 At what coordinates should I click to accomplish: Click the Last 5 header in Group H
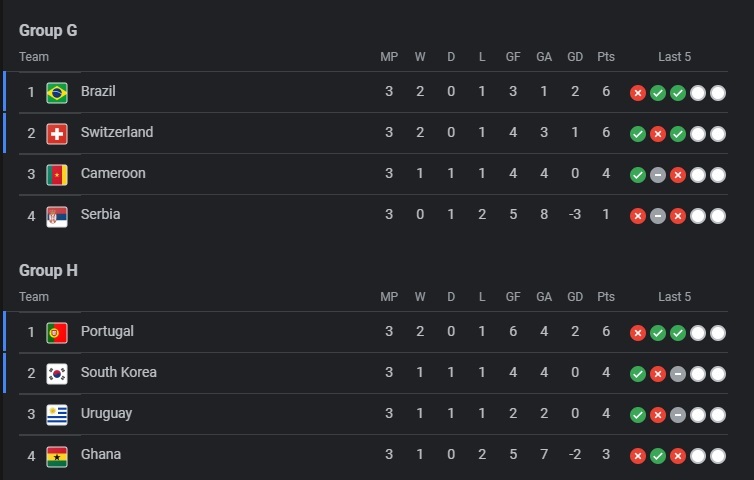tap(674, 297)
